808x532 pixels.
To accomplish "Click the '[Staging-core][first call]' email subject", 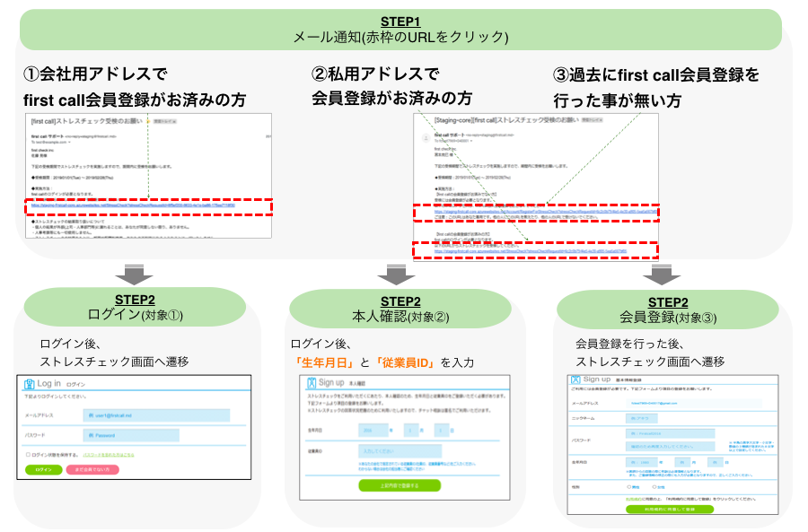I will click(506, 120).
